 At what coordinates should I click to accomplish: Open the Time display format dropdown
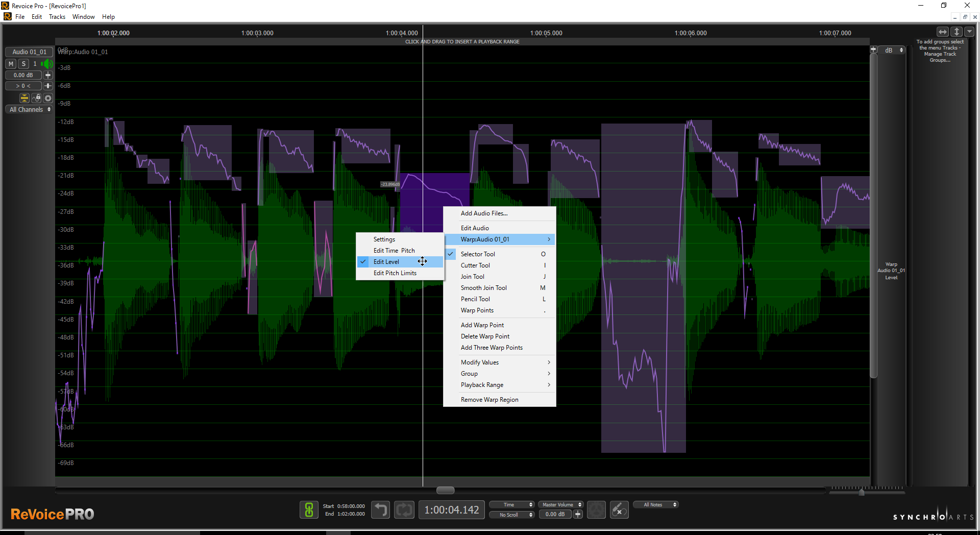coord(512,504)
